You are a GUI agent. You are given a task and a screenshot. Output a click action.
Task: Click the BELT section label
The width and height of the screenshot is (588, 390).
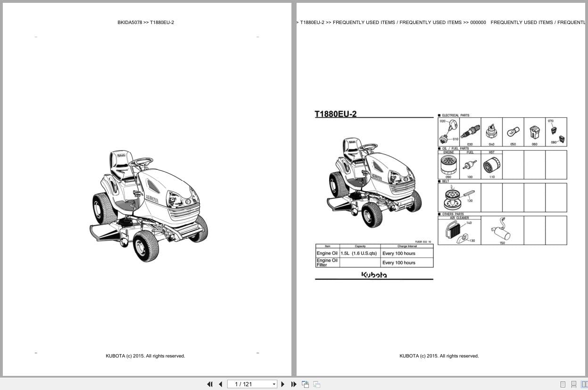(446, 181)
